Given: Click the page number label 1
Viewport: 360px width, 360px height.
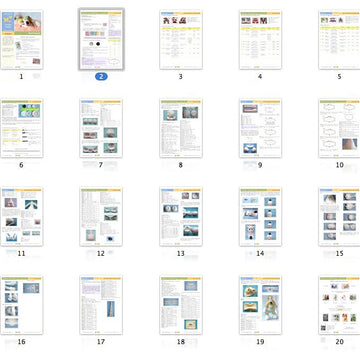Looking at the screenshot, I should [x=21, y=77].
